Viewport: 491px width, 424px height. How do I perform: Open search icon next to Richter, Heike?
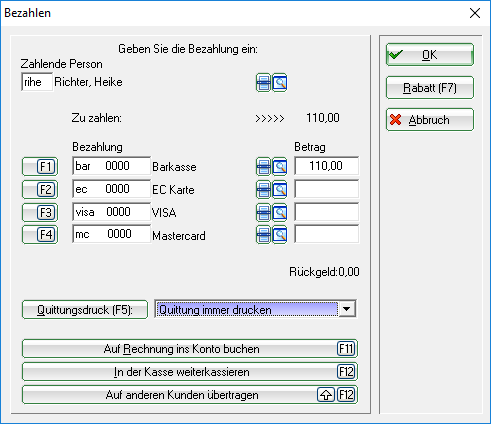[280, 83]
